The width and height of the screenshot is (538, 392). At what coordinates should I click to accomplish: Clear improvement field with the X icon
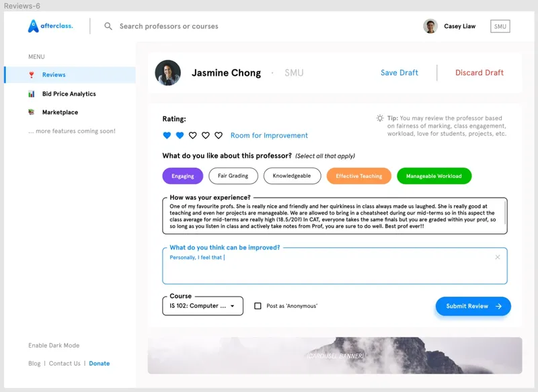[498, 257]
